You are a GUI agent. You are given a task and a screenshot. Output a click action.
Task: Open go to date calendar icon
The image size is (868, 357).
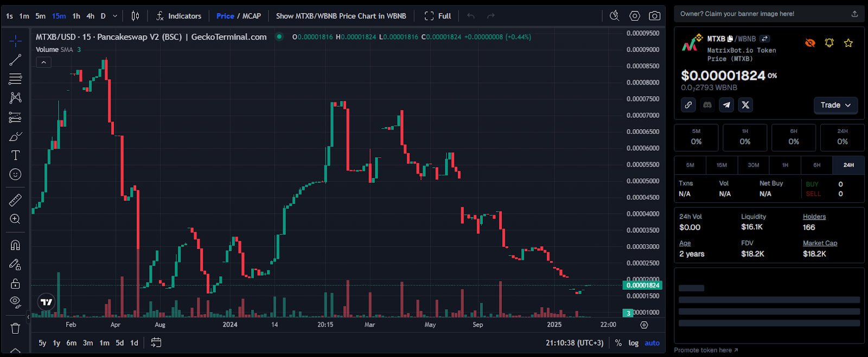coord(156,342)
